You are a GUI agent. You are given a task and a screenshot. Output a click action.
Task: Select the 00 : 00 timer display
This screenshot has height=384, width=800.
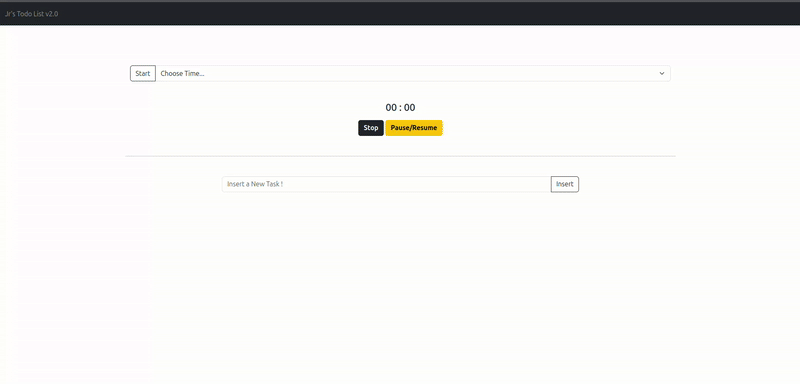401,108
